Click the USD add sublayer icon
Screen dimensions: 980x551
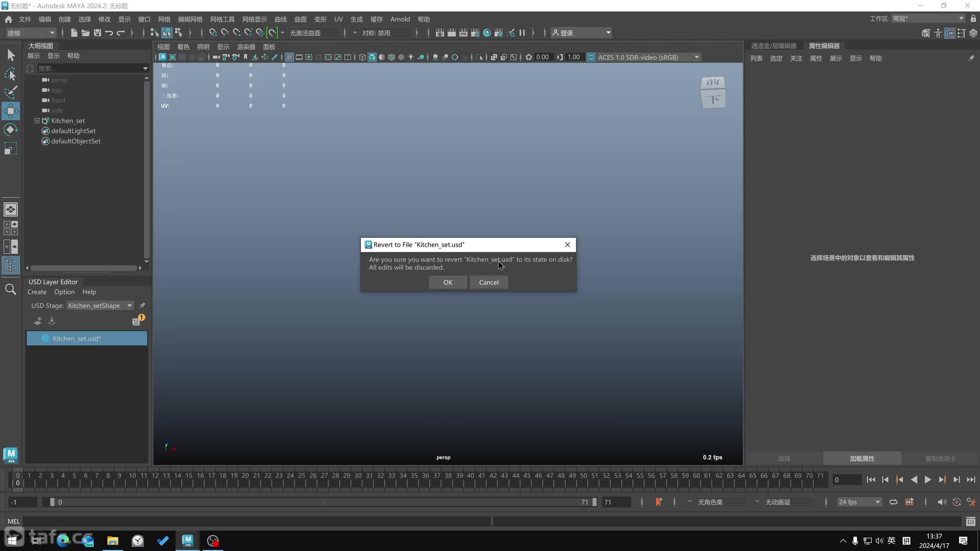coord(38,321)
